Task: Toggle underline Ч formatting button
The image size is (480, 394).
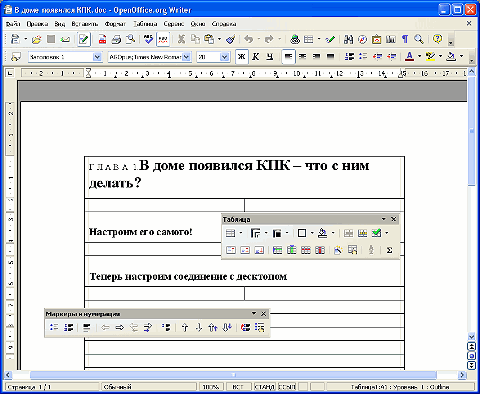Action: tap(270, 57)
